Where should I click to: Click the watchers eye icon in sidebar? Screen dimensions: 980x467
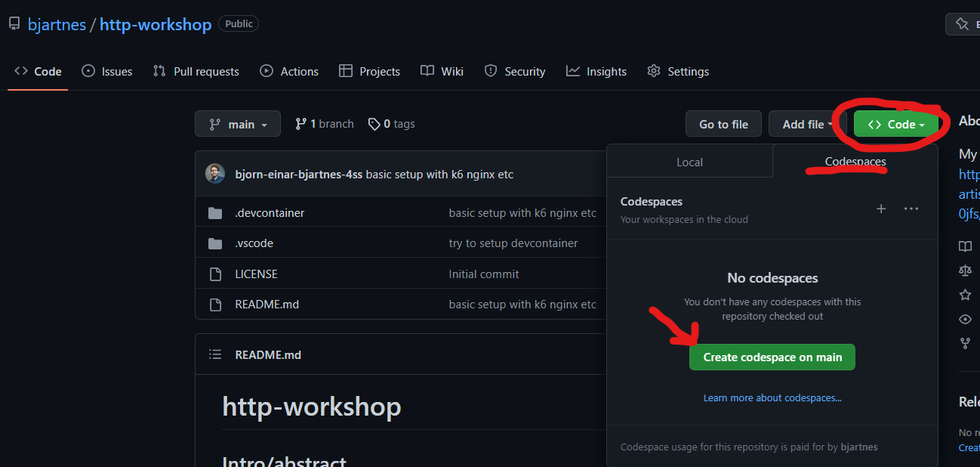point(965,319)
